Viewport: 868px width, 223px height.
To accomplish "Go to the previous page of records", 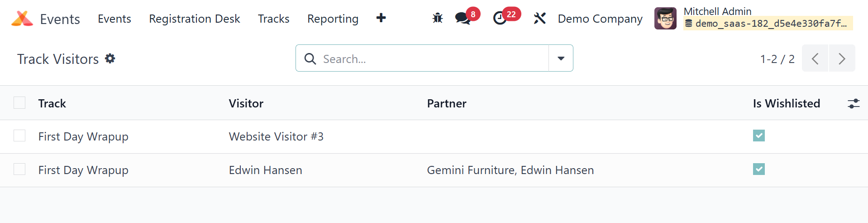I will [815, 58].
